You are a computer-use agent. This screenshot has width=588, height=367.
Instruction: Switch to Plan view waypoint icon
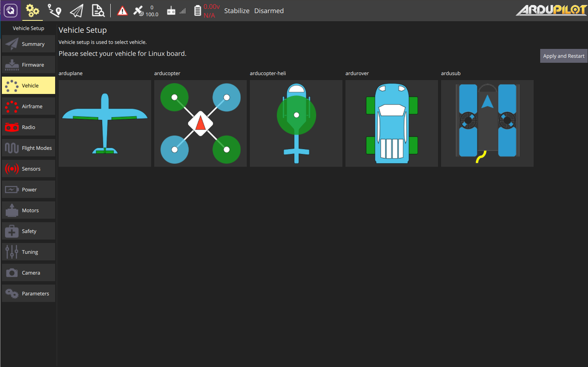tap(54, 10)
